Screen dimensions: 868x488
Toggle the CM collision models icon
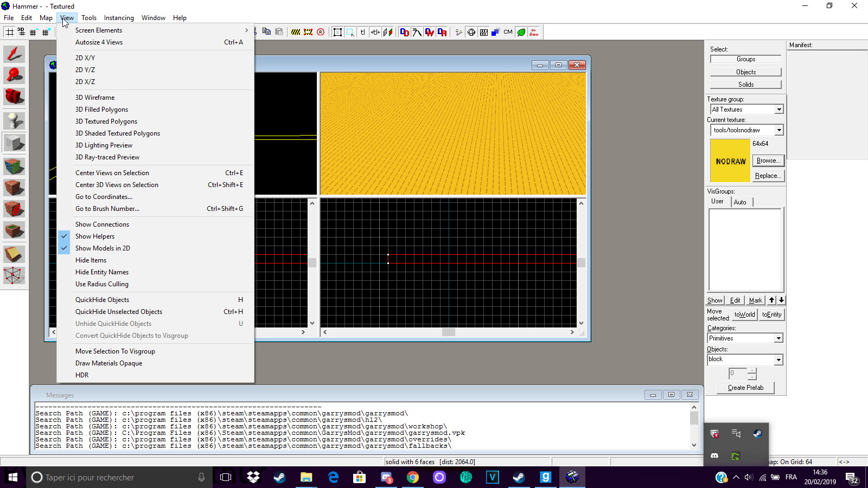pos(508,32)
